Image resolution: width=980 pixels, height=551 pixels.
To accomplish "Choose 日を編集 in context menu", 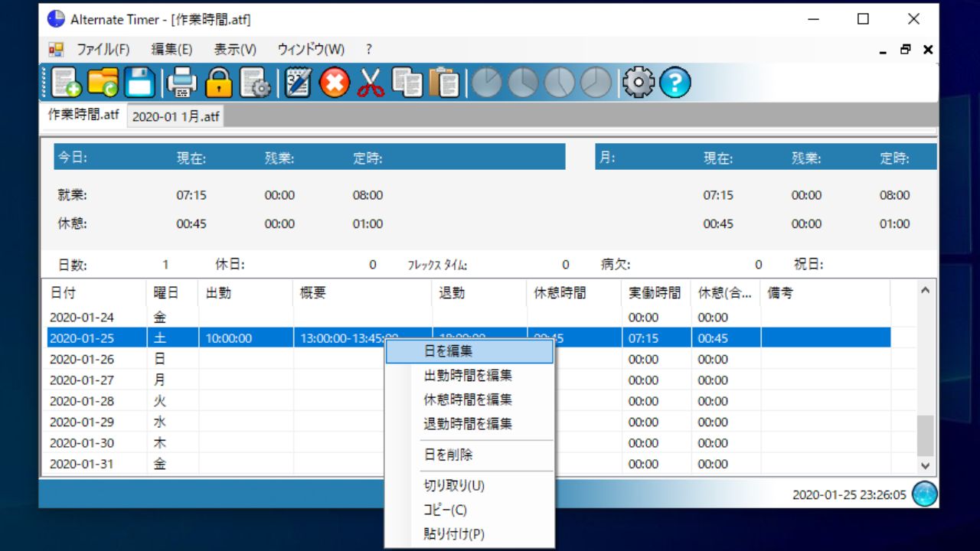I will [469, 351].
